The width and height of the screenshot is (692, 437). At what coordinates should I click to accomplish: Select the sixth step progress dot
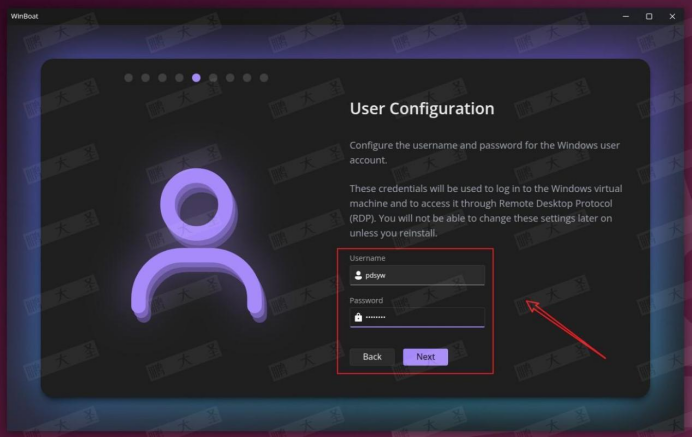click(213, 78)
